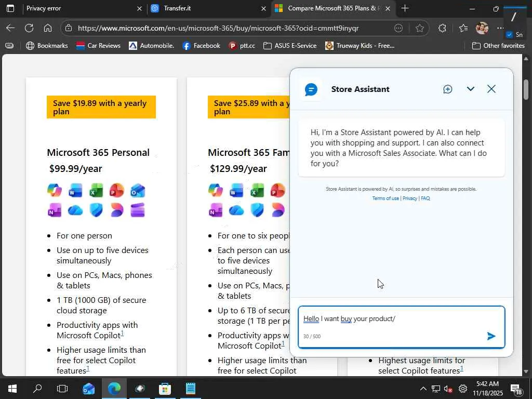Open the FAQ link in chat
532x399 pixels.
[x=425, y=198]
